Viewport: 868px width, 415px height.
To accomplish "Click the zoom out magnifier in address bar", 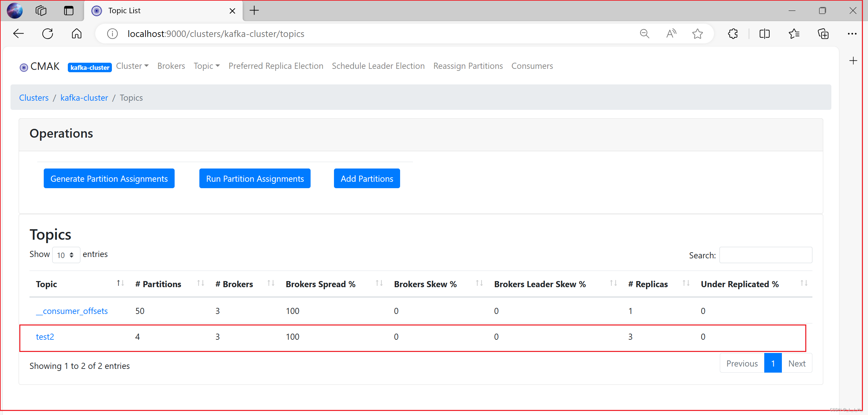I will (x=644, y=34).
